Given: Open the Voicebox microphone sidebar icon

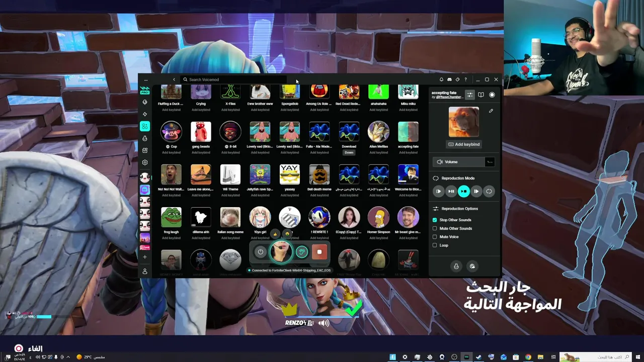Looking at the screenshot, I should click(145, 102).
